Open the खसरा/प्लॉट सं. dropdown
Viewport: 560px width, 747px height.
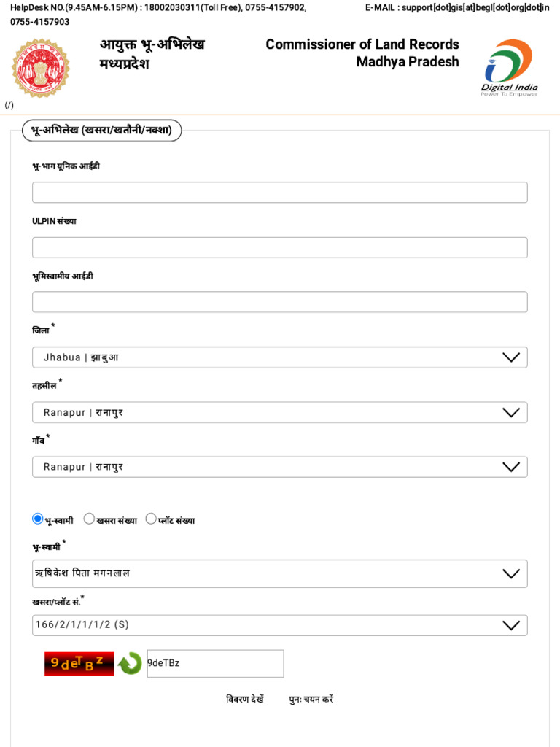[279, 625]
